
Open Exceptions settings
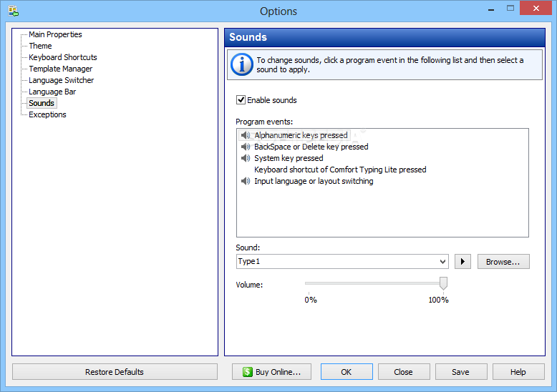tap(47, 114)
